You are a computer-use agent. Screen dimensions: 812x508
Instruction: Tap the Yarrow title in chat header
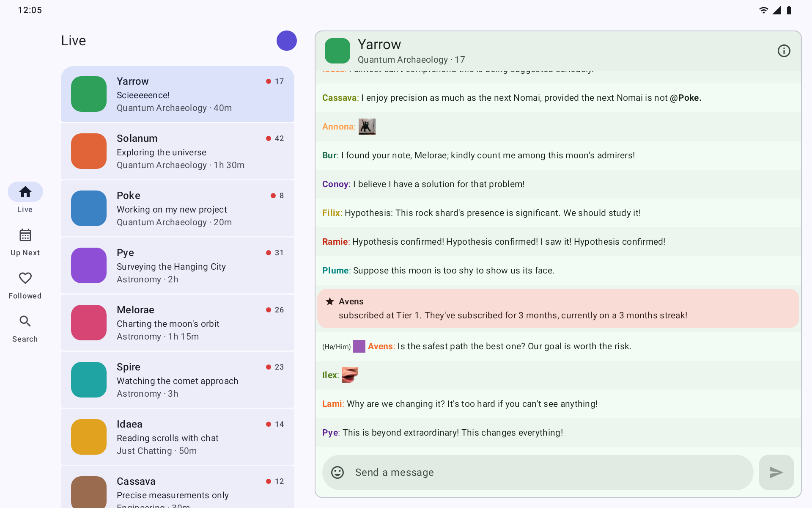379,44
